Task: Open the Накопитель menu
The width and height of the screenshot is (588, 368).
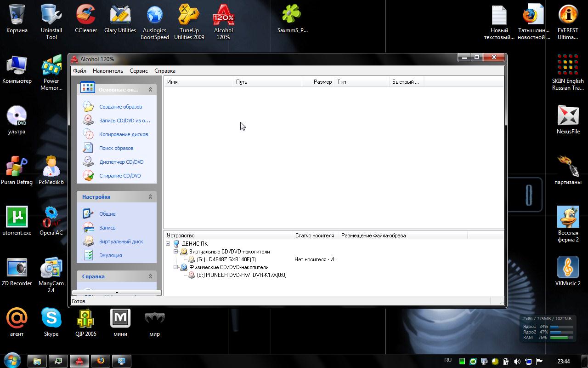Action: point(108,71)
